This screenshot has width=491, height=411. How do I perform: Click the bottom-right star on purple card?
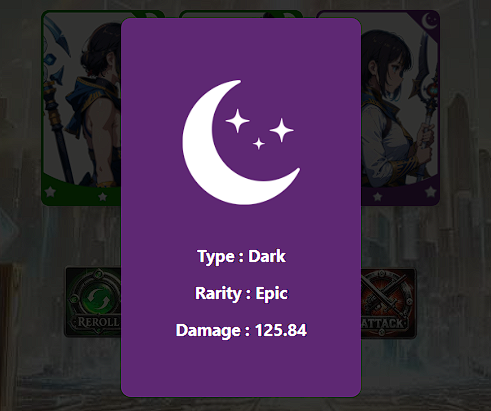(430, 192)
